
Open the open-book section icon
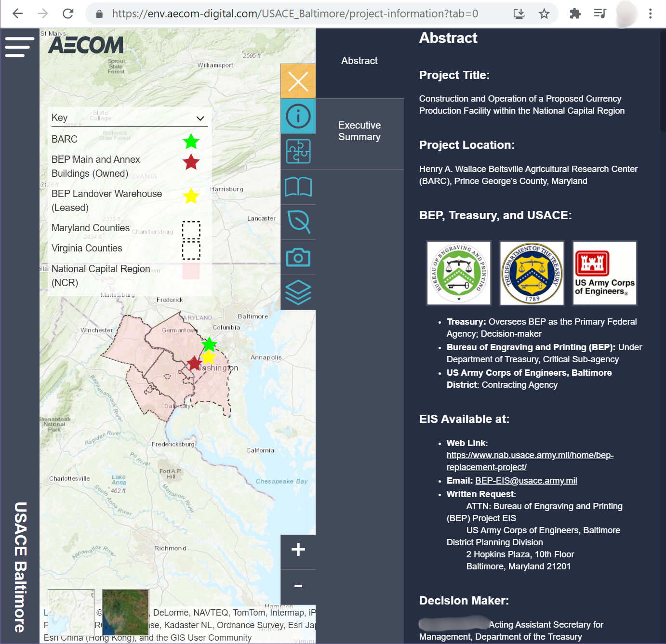298,187
